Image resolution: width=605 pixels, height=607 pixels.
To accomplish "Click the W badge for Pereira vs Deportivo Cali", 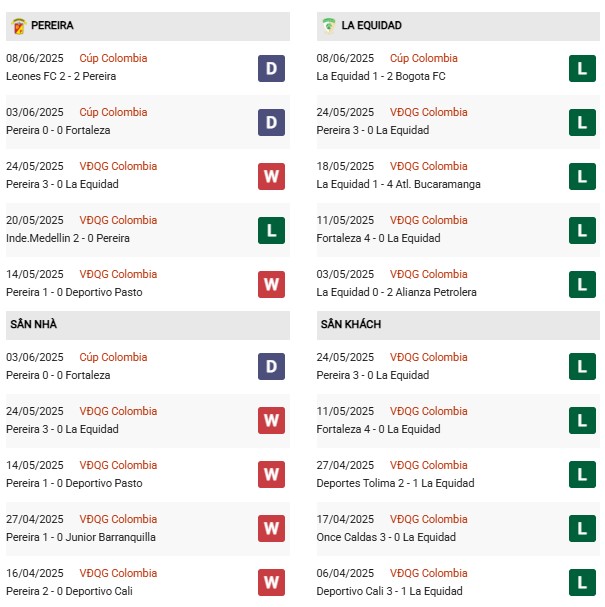I will (271, 583).
